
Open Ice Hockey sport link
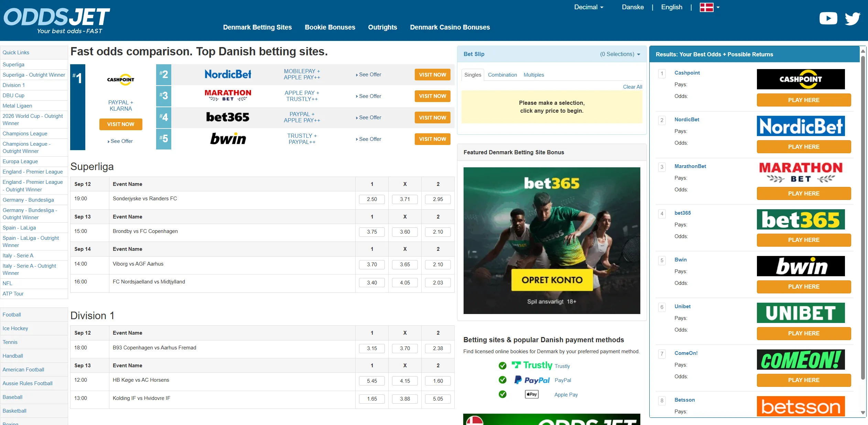point(15,328)
